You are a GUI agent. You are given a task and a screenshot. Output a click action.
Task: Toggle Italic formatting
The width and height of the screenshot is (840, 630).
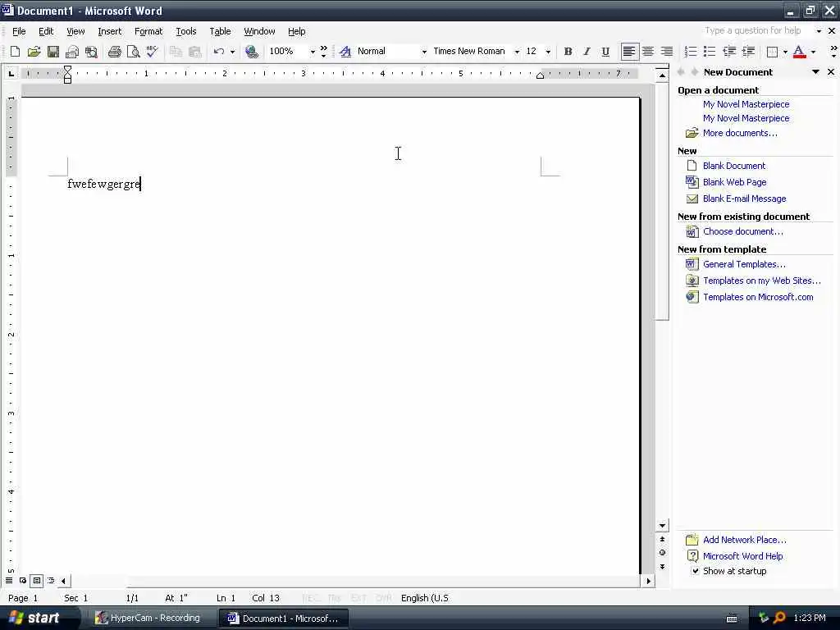coord(587,52)
